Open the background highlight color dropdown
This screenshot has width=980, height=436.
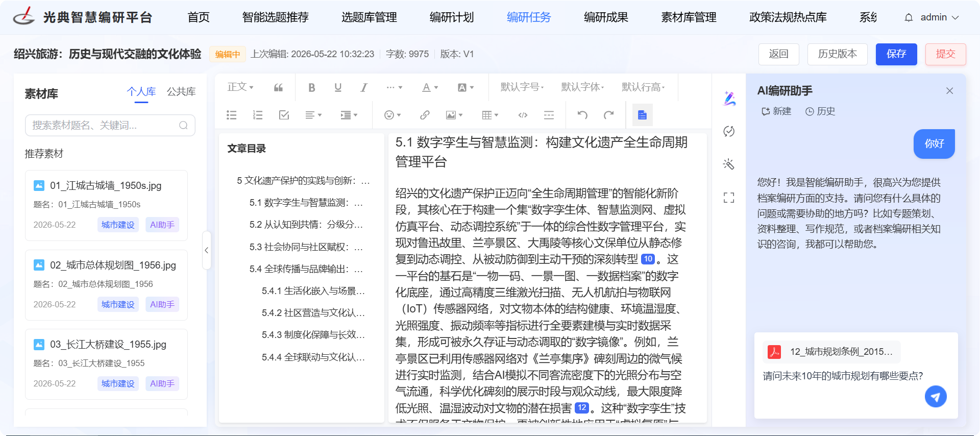[465, 87]
